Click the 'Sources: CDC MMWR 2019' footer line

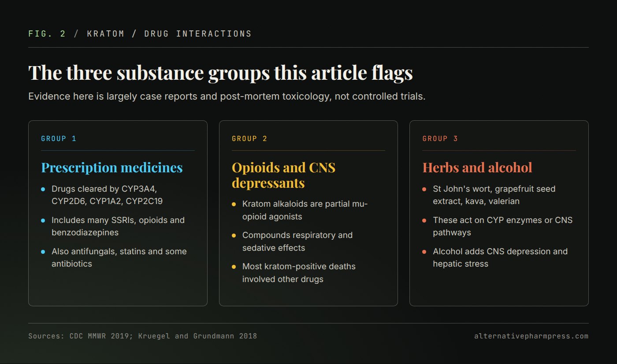[142, 336]
